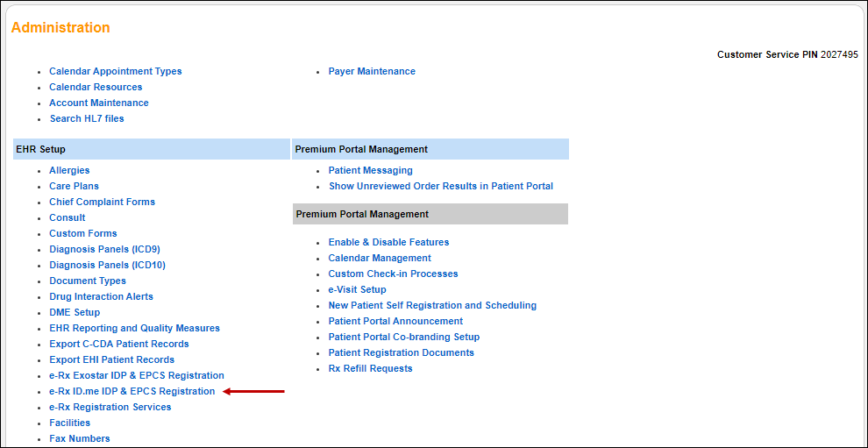Click Show Unreviewed Order Results in Patient Portal

click(x=441, y=186)
